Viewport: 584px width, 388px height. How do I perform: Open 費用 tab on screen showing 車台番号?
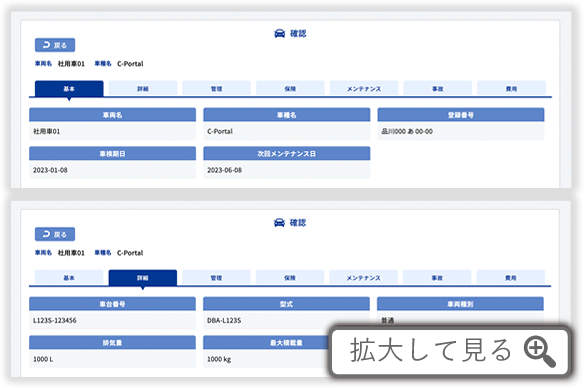point(511,278)
